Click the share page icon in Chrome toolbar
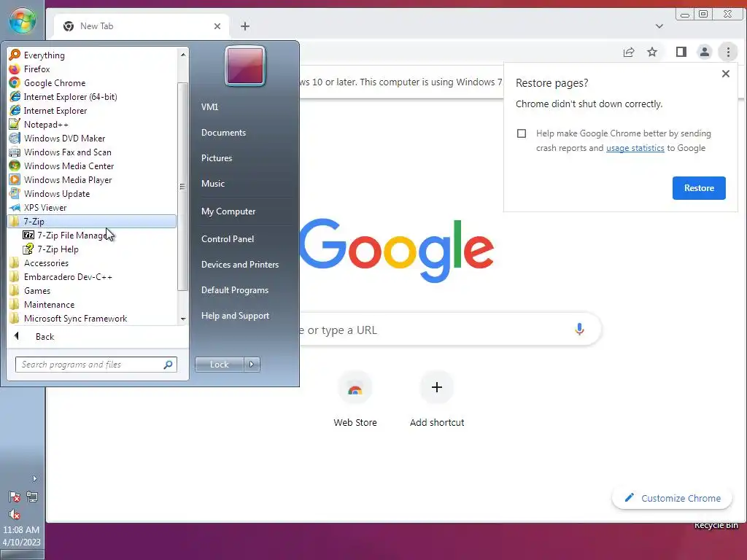This screenshot has height=560, width=747. point(629,52)
